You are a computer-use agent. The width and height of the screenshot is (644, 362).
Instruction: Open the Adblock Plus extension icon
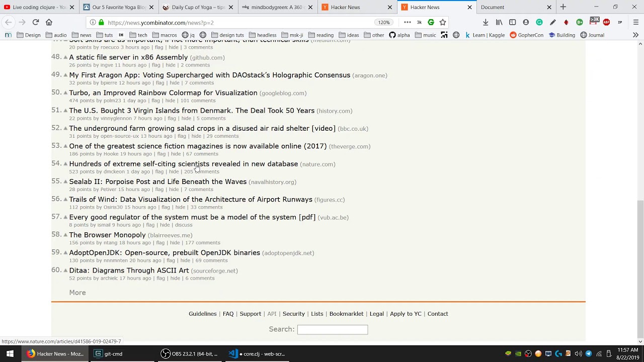pyautogui.click(x=606, y=22)
